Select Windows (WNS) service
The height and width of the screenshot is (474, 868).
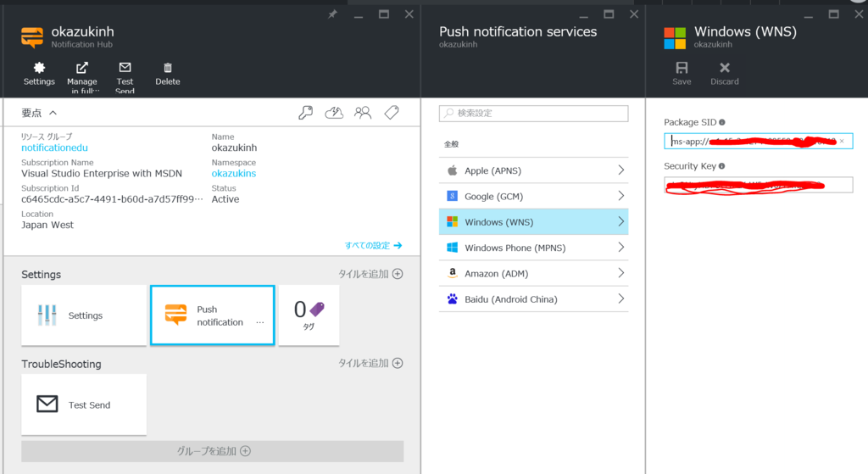click(x=534, y=222)
